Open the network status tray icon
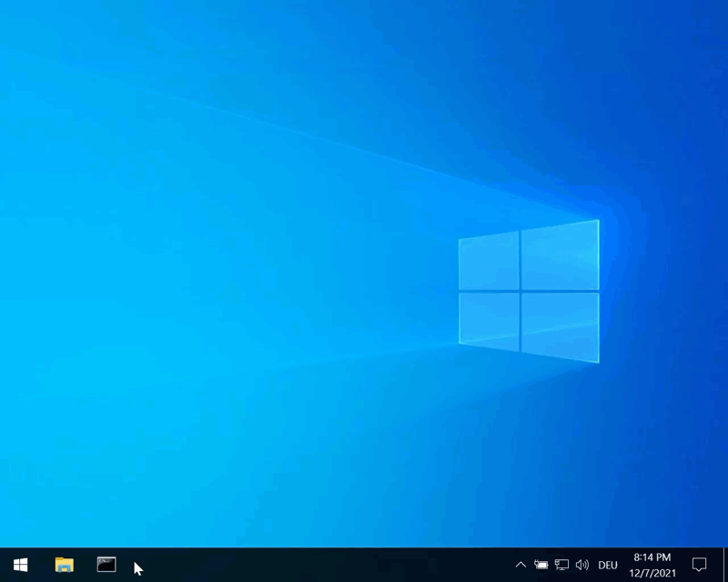Screen dimensions: 728x582 (561, 565)
